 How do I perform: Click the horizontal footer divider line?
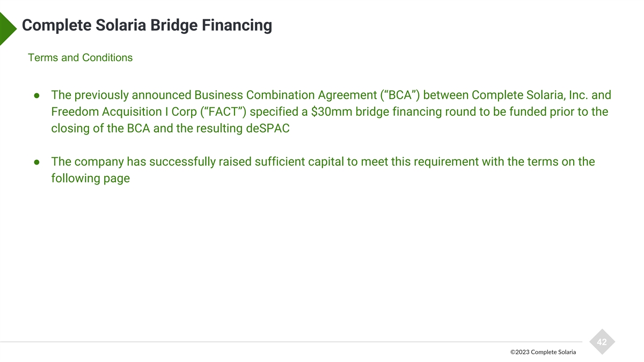coord(290,342)
